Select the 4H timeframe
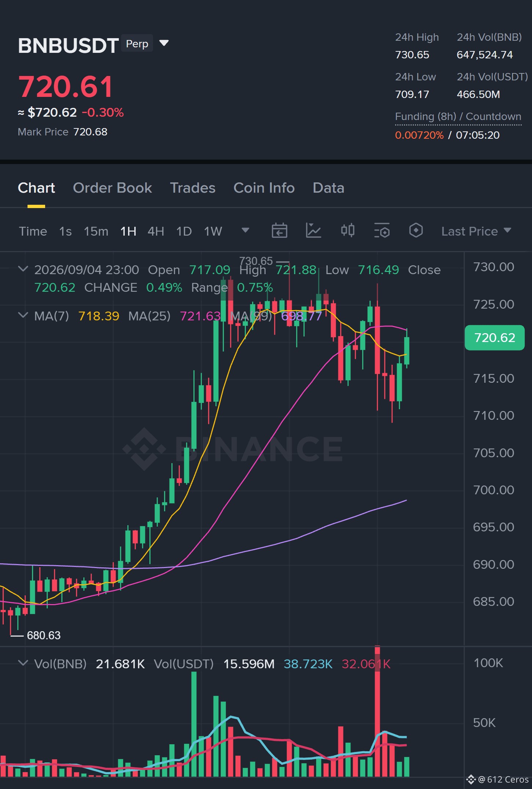 pos(156,231)
